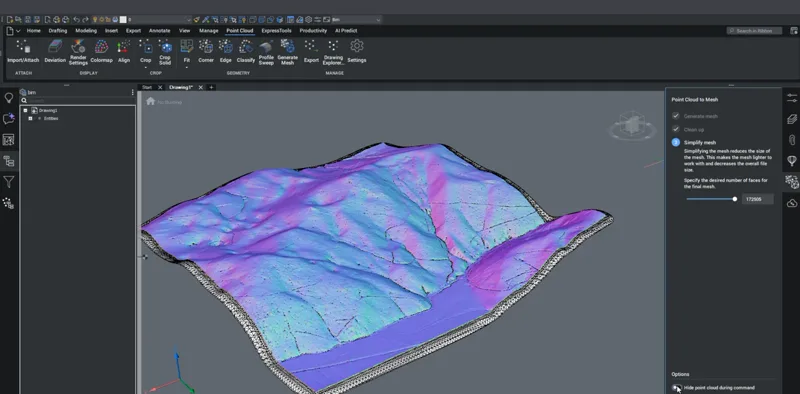Open the Fit tool dropdown arrow
This screenshot has height=394, width=800.
pyautogui.click(x=187, y=67)
